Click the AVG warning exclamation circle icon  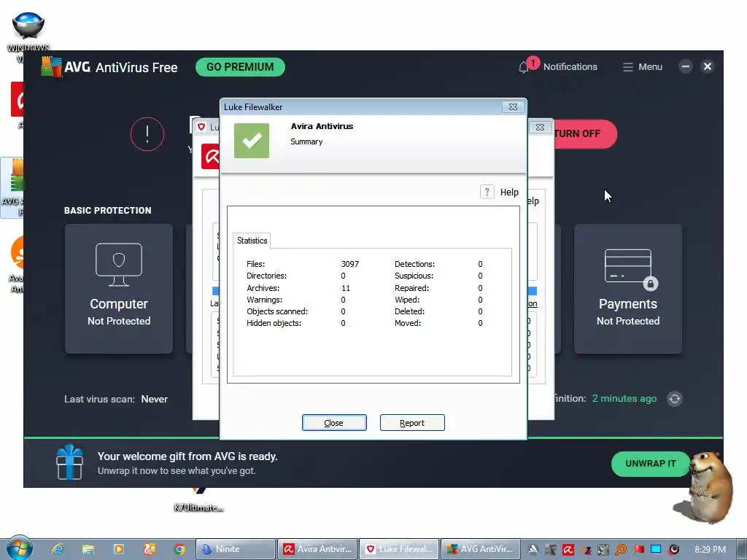147,134
